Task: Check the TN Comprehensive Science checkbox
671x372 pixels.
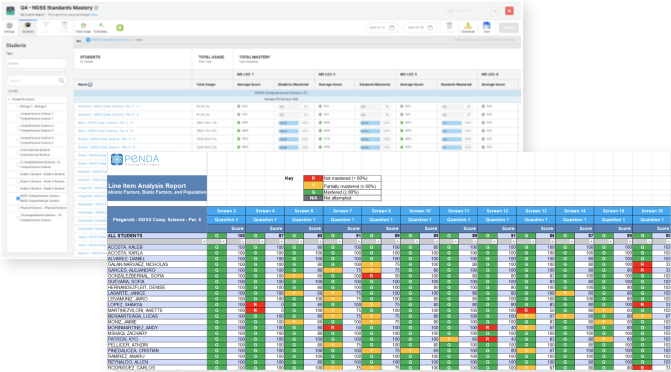Action: [x=18, y=217]
